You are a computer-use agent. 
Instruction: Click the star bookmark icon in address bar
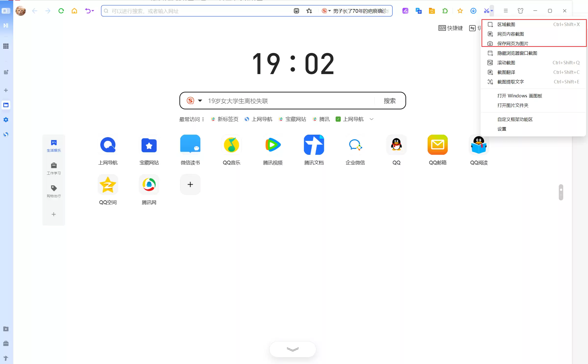click(309, 11)
